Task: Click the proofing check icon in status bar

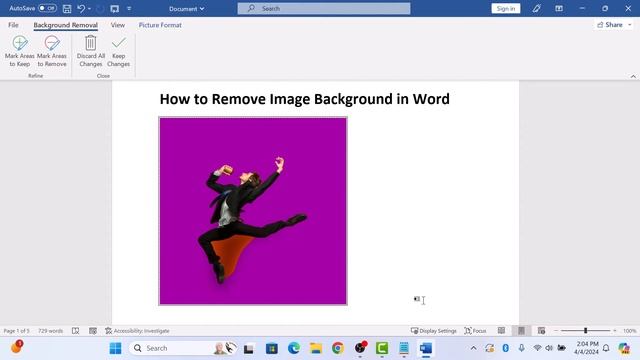Action: point(76,331)
